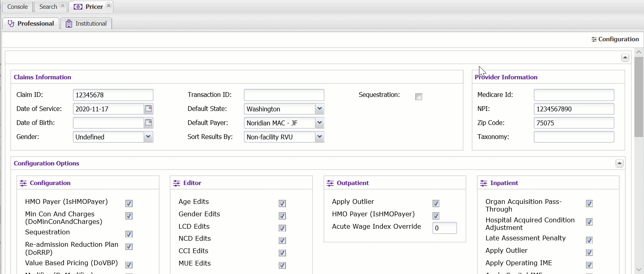
Task: Close the Search tab
Action: pyautogui.click(x=62, y=6)
